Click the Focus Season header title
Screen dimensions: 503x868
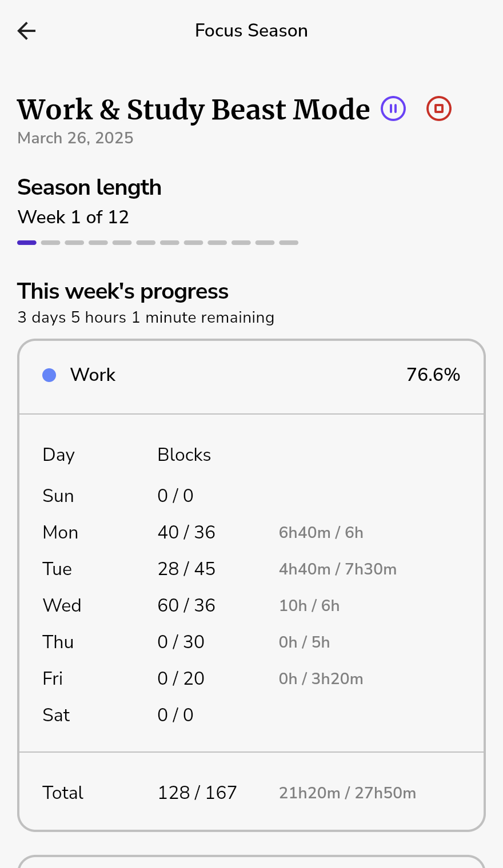pyautogui.click(x=251, y=31)
